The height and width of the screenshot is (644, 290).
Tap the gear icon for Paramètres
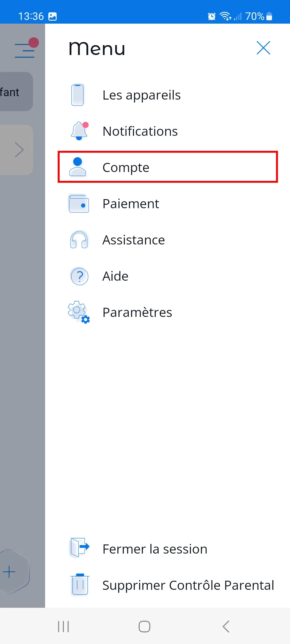[79, 312]
